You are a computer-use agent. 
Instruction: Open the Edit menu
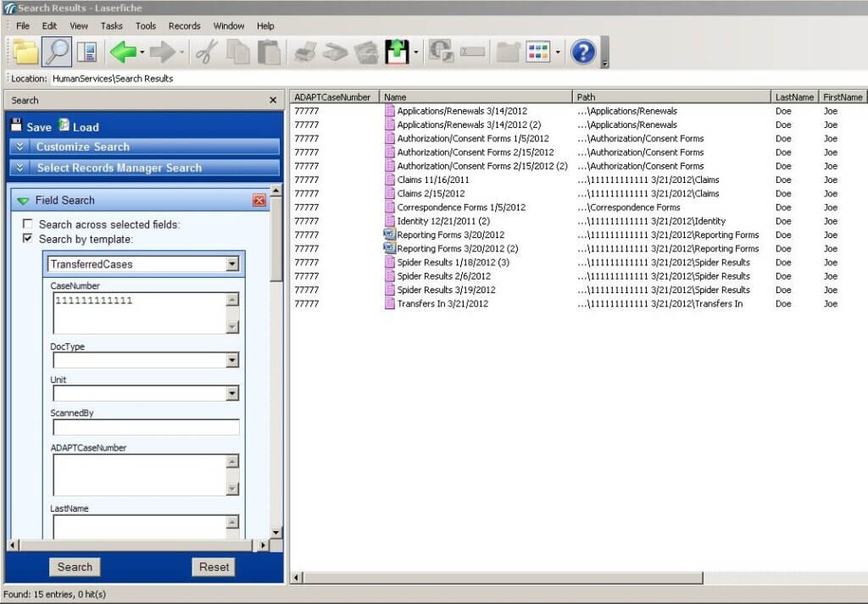pos(49,26)
